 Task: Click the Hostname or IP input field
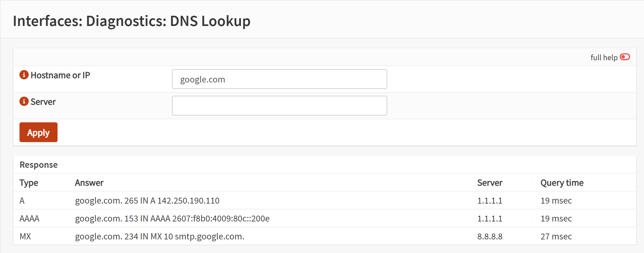point(279,79)
